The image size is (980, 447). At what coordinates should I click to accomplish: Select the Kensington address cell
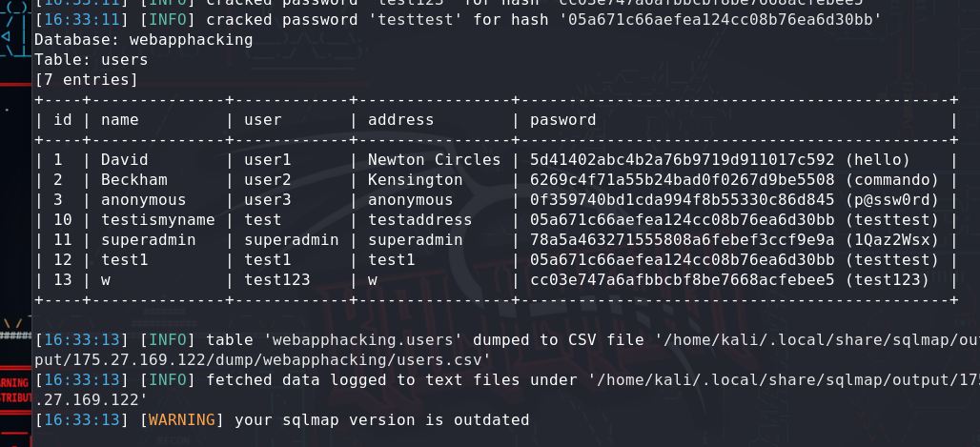415,180
